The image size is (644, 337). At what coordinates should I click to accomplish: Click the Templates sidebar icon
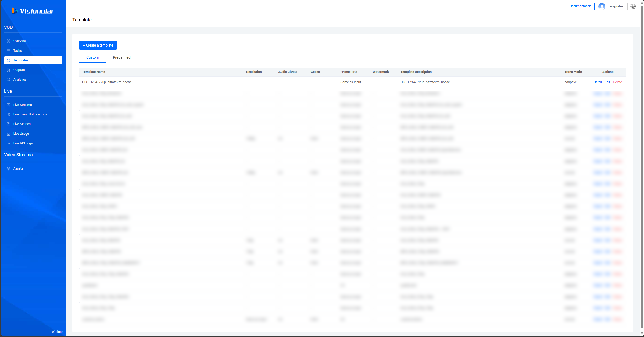(x=8, y=60)
